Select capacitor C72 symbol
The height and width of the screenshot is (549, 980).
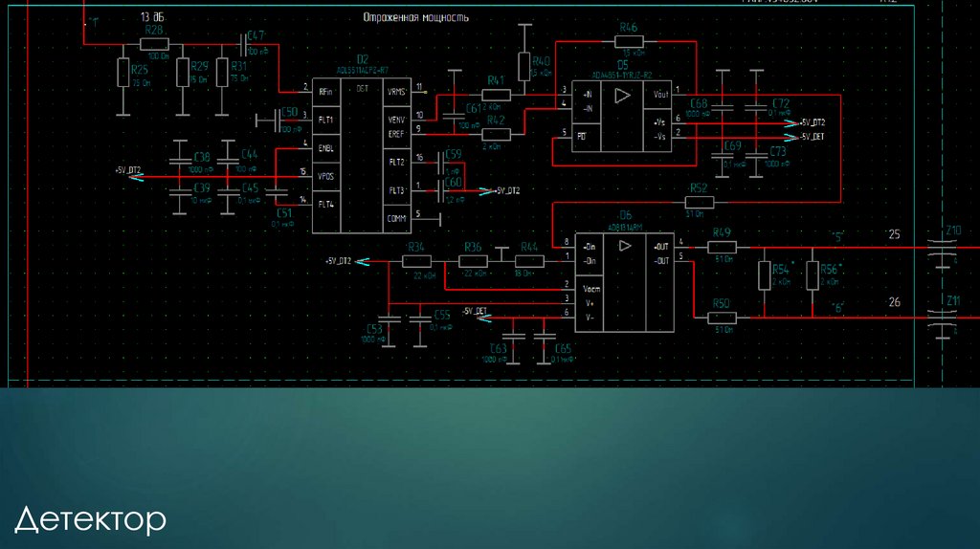[756, 107]
